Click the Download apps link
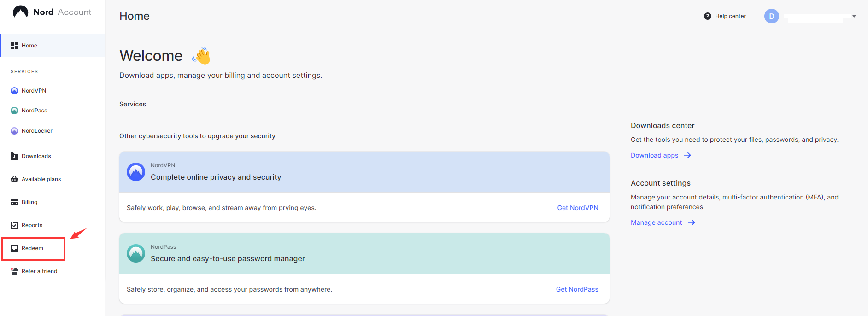 [654, 155]
